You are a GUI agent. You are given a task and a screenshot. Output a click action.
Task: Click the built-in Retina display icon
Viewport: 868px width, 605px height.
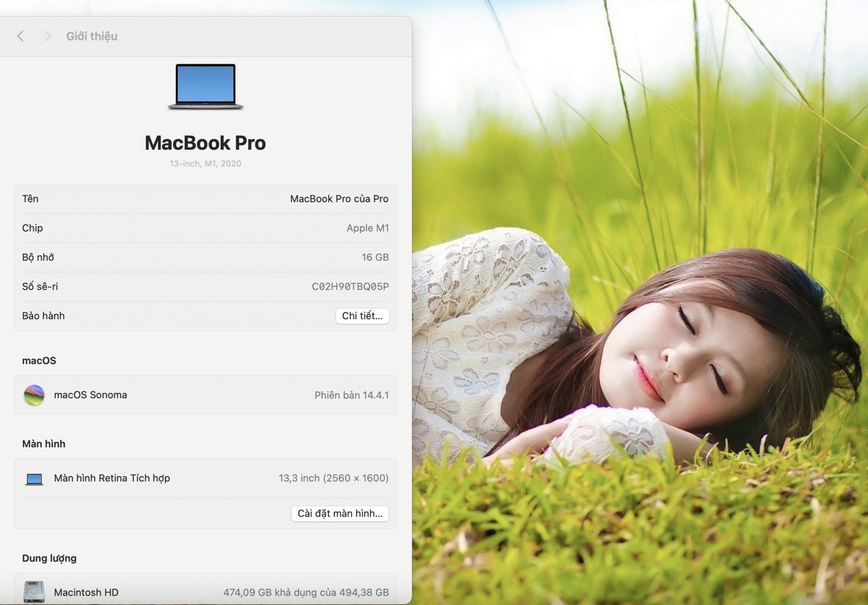(34, 479)
